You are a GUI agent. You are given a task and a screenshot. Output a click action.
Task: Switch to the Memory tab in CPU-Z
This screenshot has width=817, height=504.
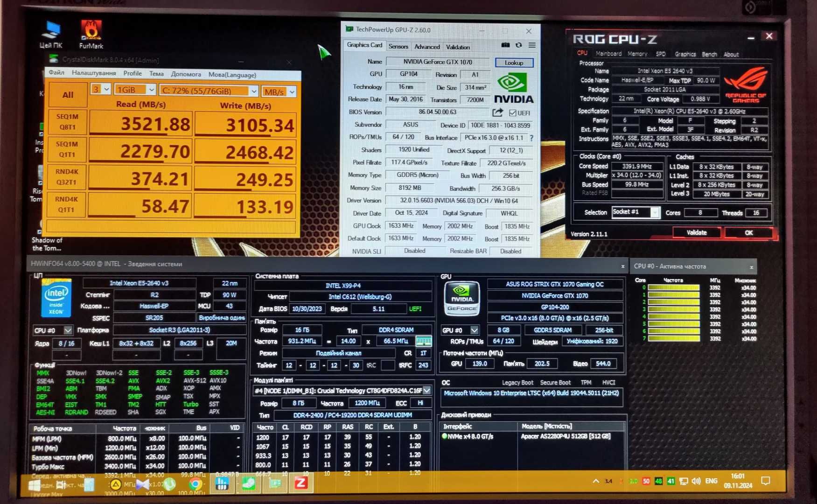click(x=637, y=54)
